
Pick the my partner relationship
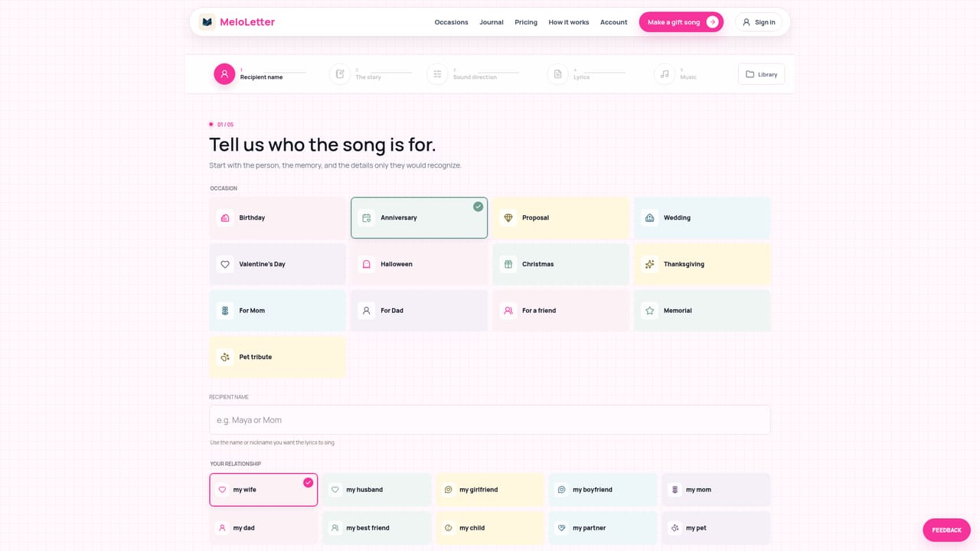[x=603, y=528]
